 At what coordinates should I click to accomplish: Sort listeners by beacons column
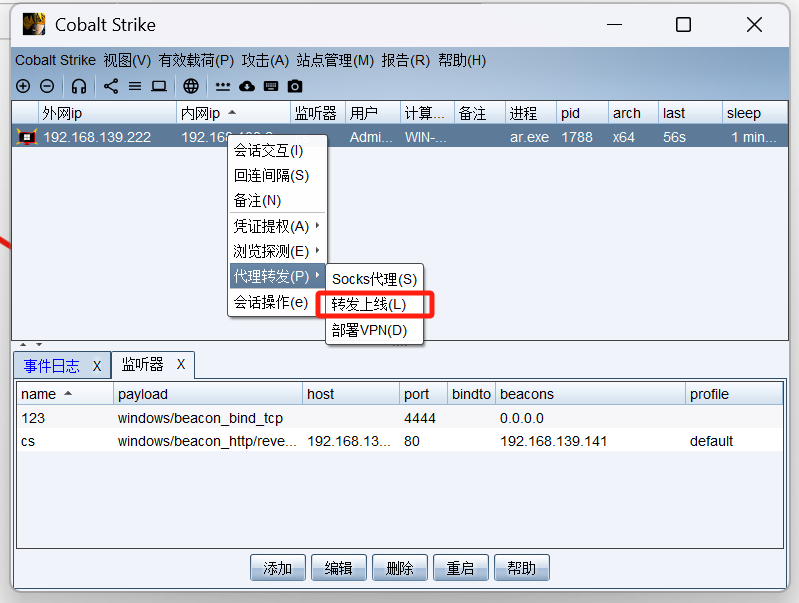click(x=591, y=394)
